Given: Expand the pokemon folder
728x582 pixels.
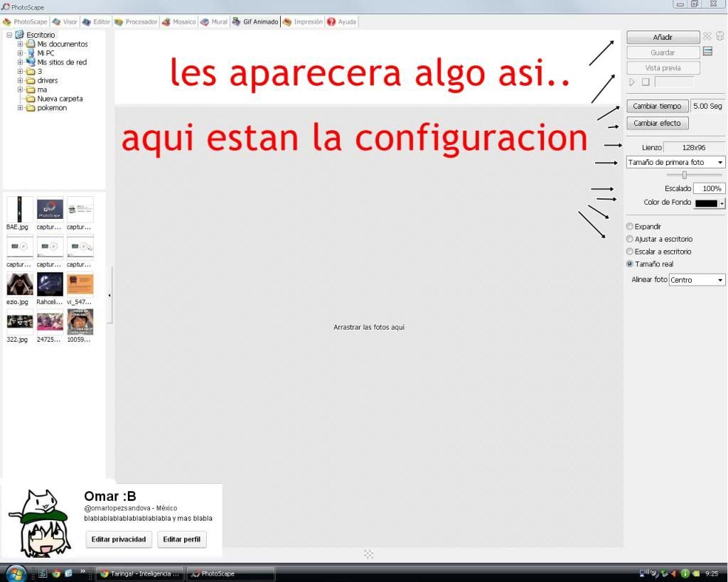Looking at the screenshot, I should [x=20, y=108].
